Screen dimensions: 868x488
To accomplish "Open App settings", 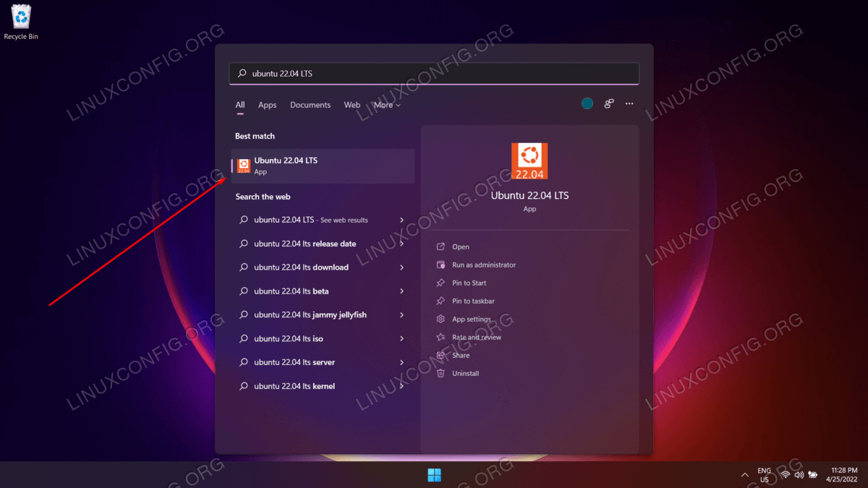I will pyautogui.click(x=472, y=319).
